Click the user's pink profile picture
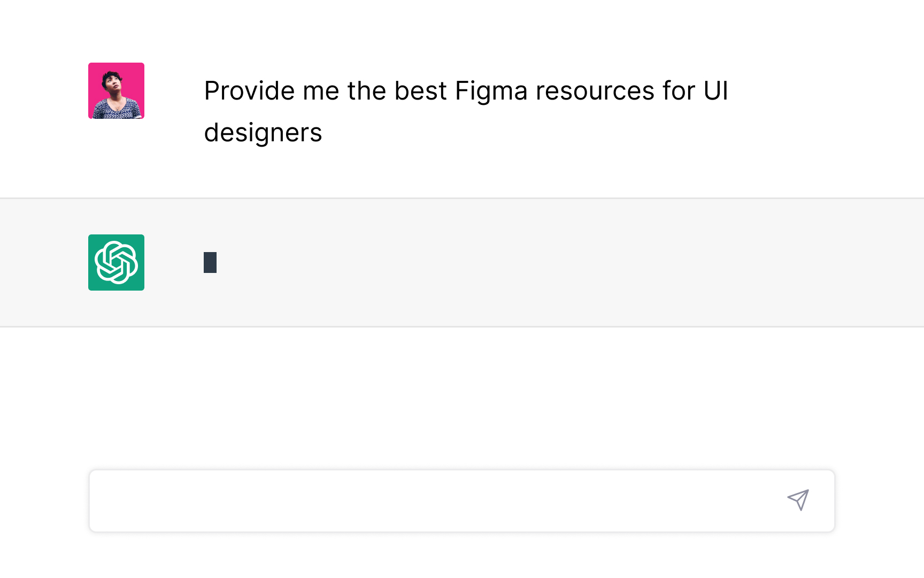This screenshot has width=924, height=578. click(116, 90)
